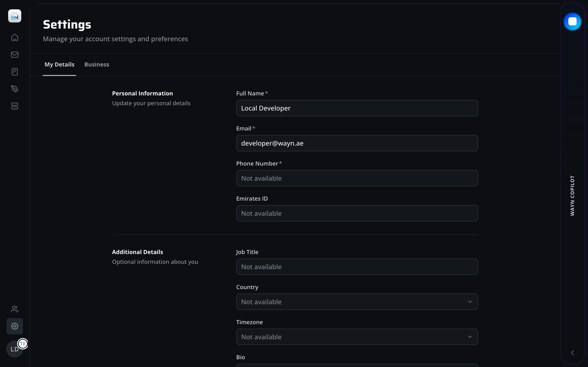Viewport: 588px width, 367px height.
Task: Open the mail inbox icon
Action: coord(14,55)
